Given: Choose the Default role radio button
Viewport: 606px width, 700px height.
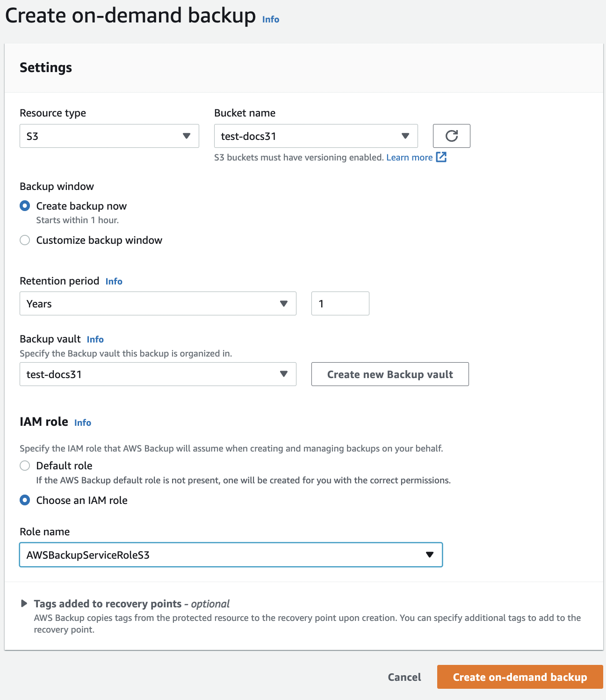Looking at the screenshot, I should 25,466.
